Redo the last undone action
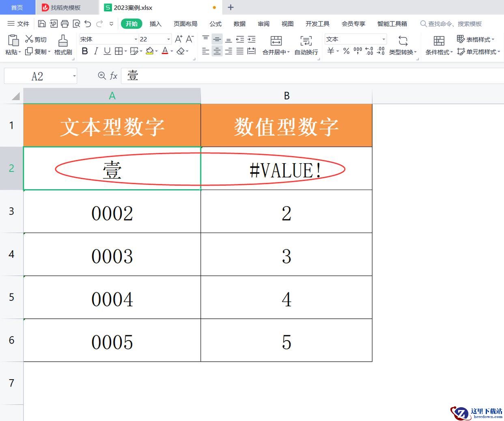The height and width of the screenshot is (421, 504). point(99,24)
